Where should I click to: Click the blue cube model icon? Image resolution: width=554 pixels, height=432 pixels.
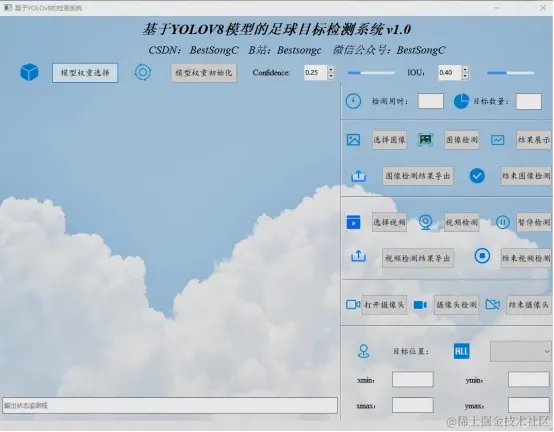pyautogui.click(x=29, y=72)
